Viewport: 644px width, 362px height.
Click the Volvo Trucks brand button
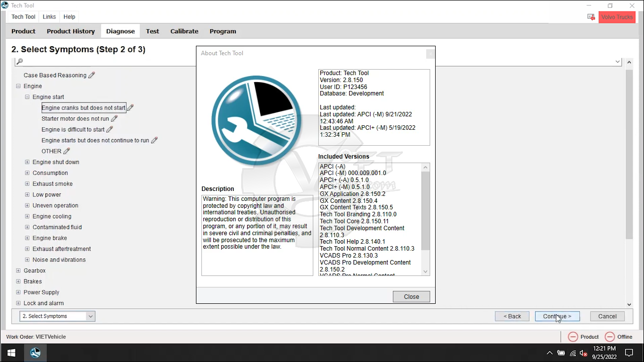617,17
